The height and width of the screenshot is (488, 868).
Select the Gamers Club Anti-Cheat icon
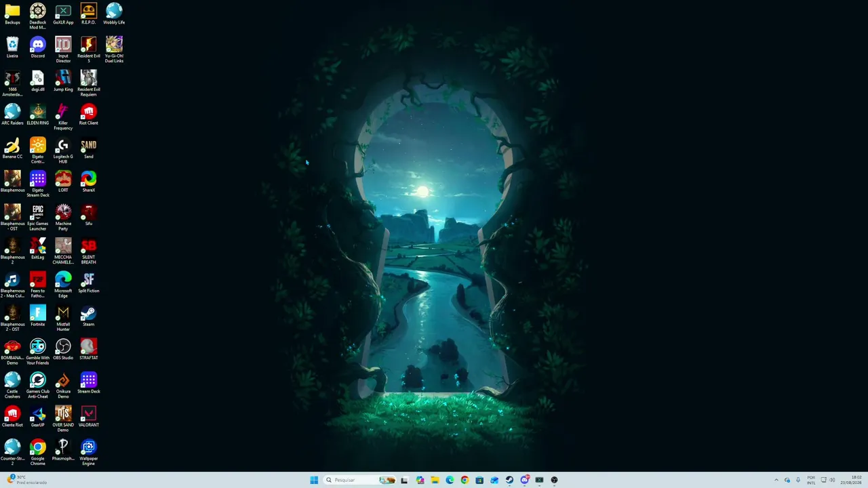coord(38,386)
